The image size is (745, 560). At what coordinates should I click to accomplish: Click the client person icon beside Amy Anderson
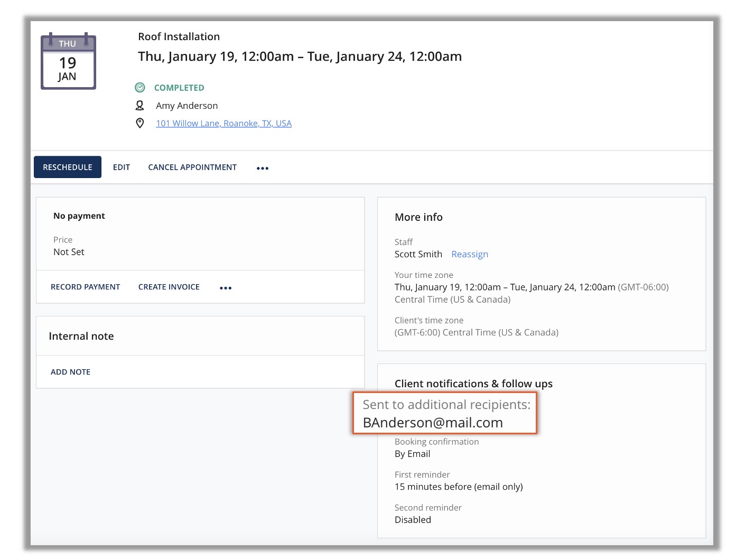140,106
